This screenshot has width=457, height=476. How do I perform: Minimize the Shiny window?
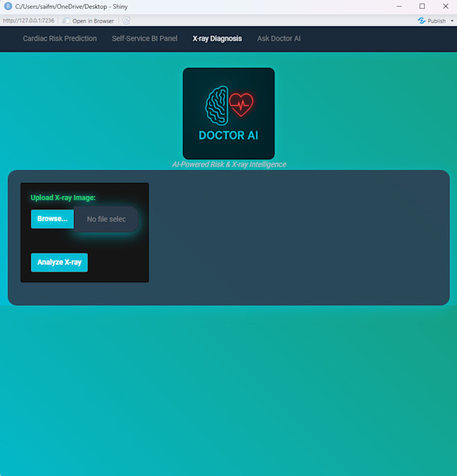point(399,6)
